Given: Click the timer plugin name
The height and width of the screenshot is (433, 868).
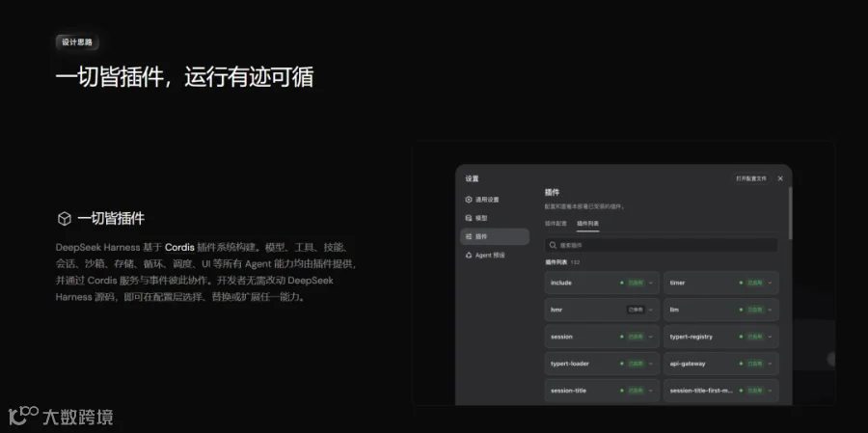Looking at the screenshot, I should (x=677, y=283).
